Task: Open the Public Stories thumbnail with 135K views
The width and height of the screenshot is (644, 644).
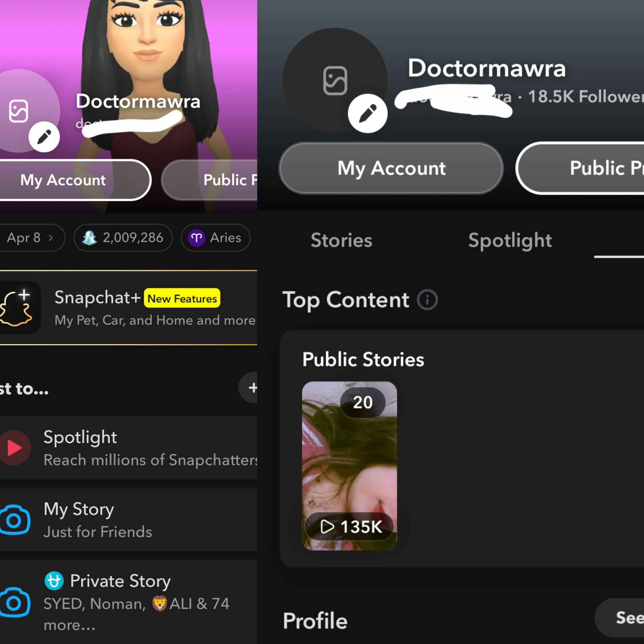Action: pyautogui.click(x=349, y=466)
